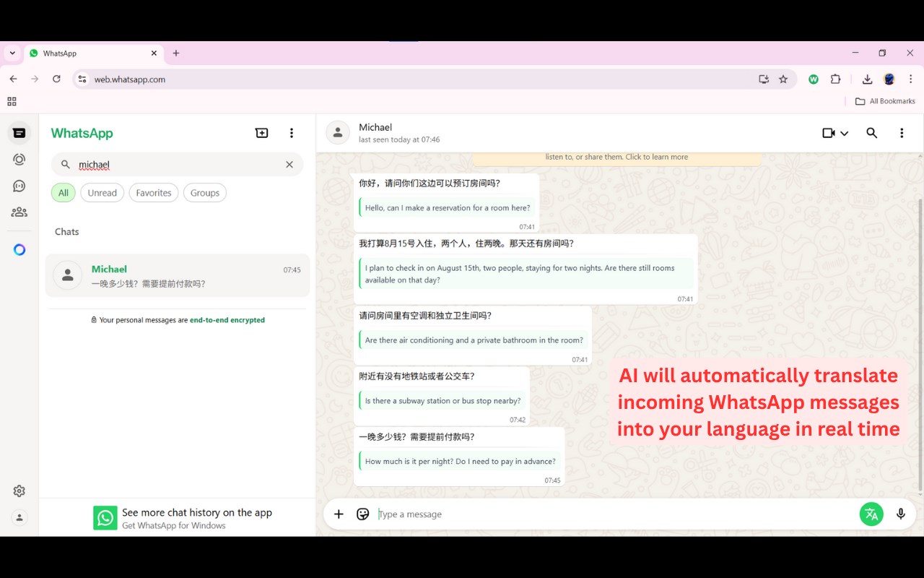924x578 pixels.
Task: Open the Chrome tab search dropdown
Action: (x=12, y=53)
